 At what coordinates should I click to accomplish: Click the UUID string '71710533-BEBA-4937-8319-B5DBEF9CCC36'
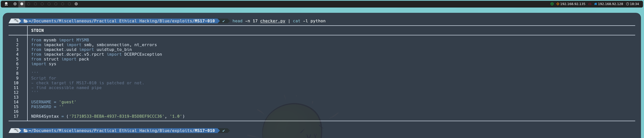point(117,116)
